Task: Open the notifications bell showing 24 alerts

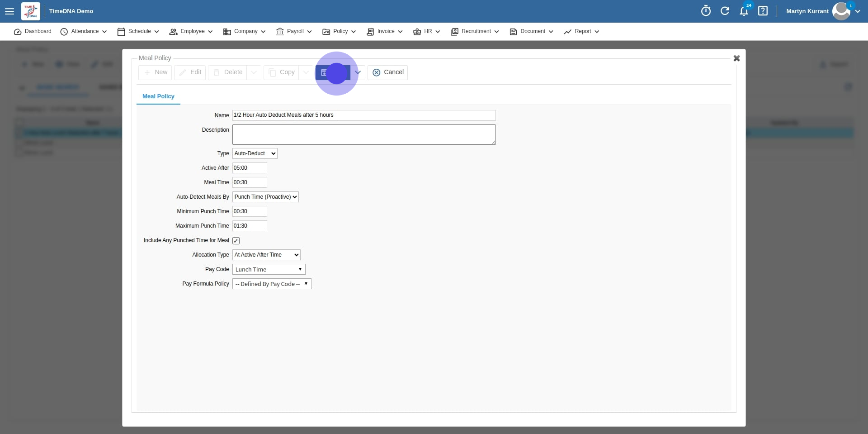Action: tap(744, 11)
